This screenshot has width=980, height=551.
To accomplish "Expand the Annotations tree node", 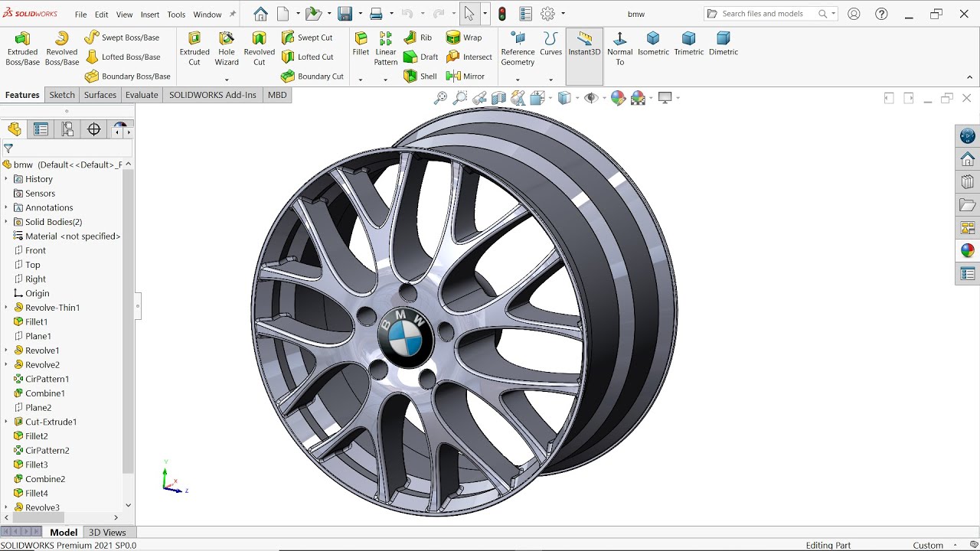I will (6, 207).
